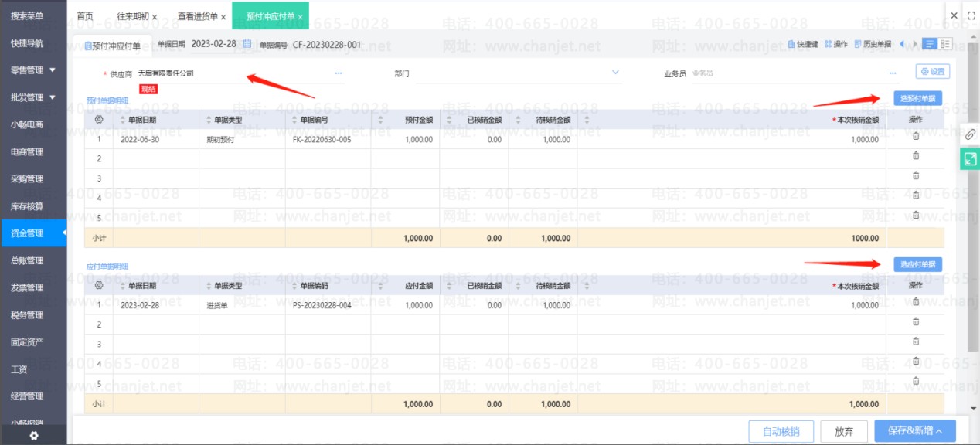Click the 选预付单据 button

point(917,98)
